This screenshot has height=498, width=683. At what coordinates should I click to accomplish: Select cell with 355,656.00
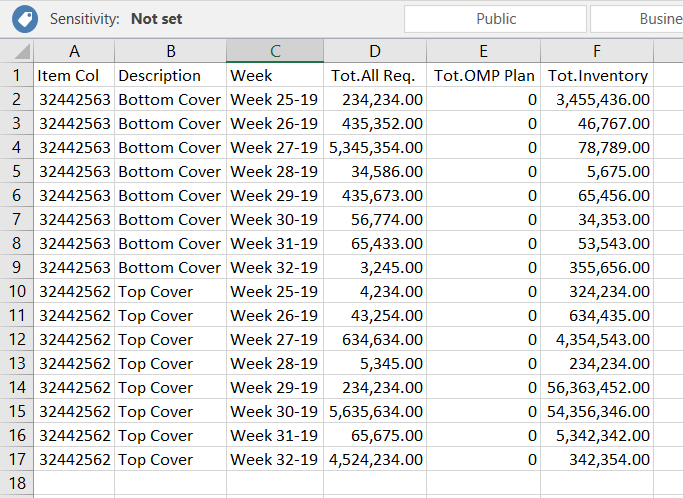597,267
